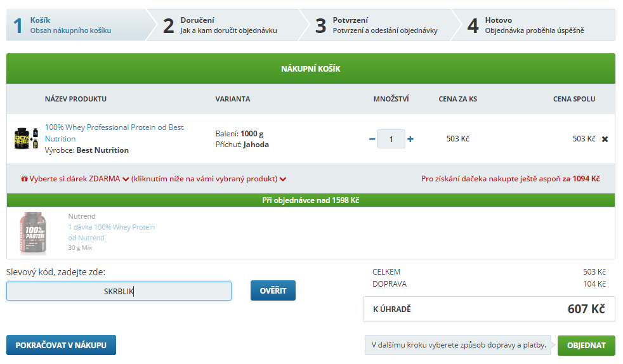623x364 pixels.
Task: Click Pokračovat v nákupu button
Action: [61, 345]
